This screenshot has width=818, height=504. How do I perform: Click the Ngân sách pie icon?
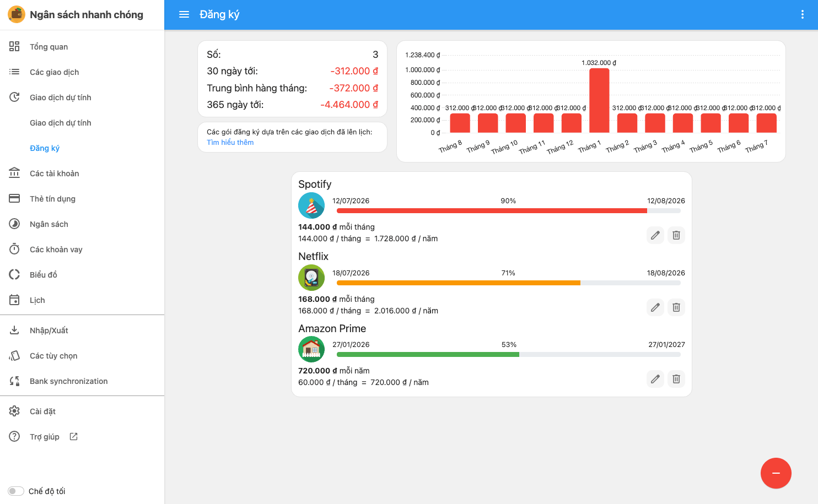click(x=14, y=224)
